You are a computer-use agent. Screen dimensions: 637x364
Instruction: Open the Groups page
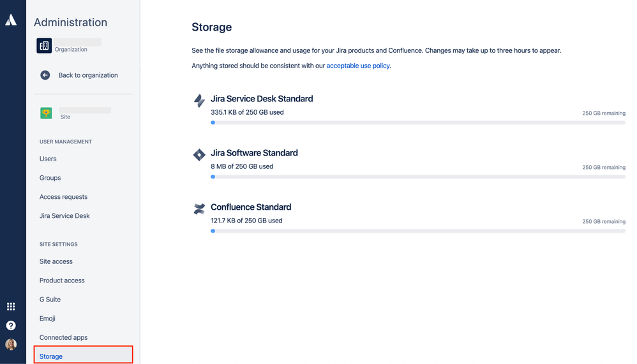click(x=50, y=178)
